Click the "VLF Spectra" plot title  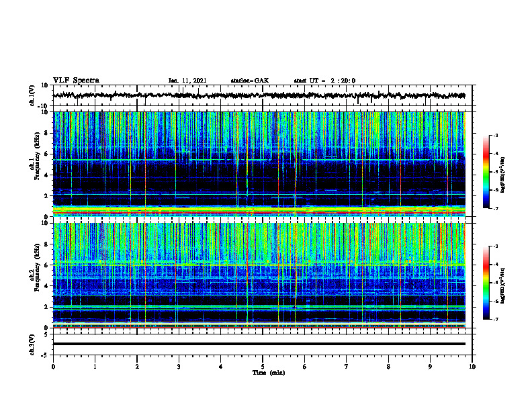(76, 81)
